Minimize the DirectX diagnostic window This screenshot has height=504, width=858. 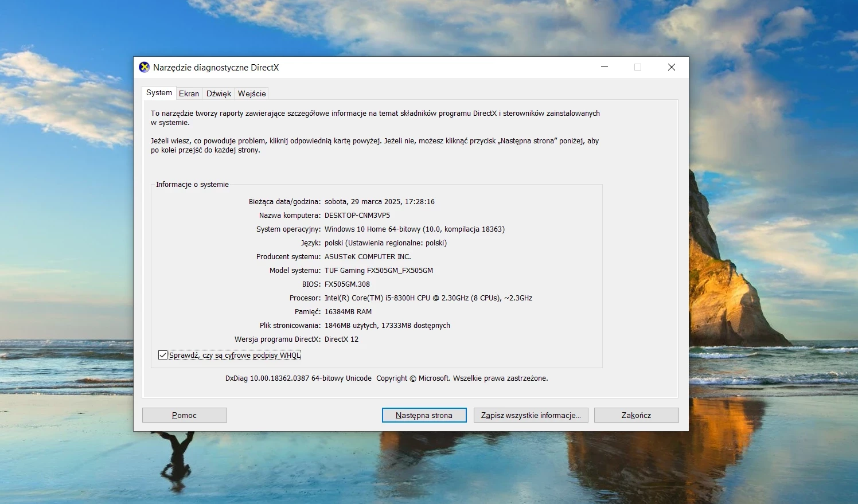click(604, 67)
